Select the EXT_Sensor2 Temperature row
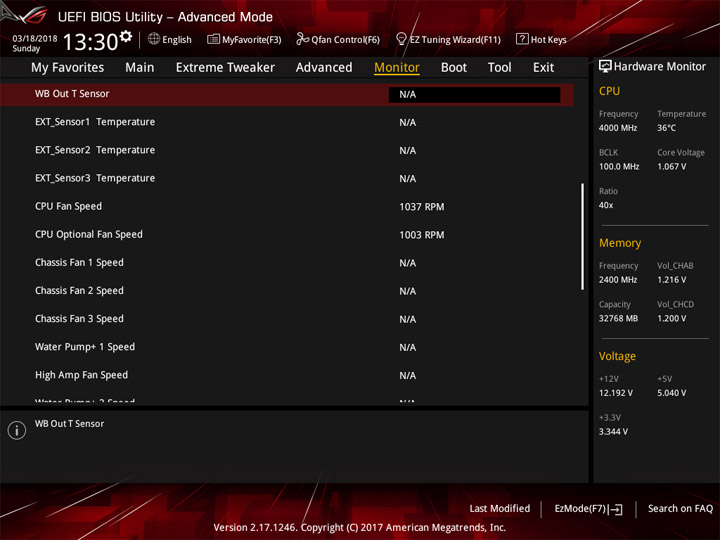 coord(287,150)
